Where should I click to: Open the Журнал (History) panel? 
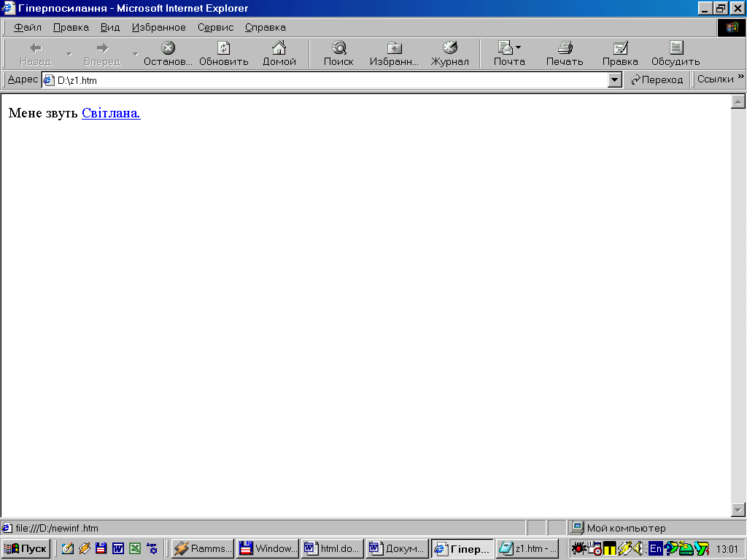[449, 54]
